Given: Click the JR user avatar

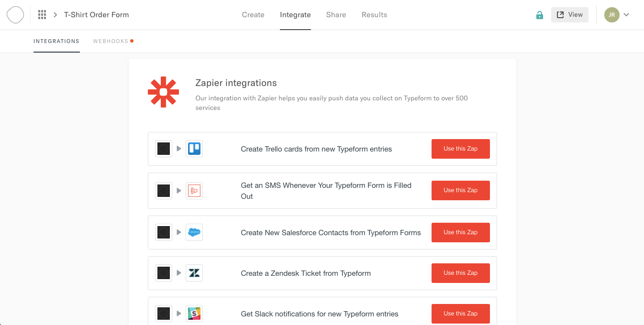Looking at the screenshot, I should (x=611, y=15).
